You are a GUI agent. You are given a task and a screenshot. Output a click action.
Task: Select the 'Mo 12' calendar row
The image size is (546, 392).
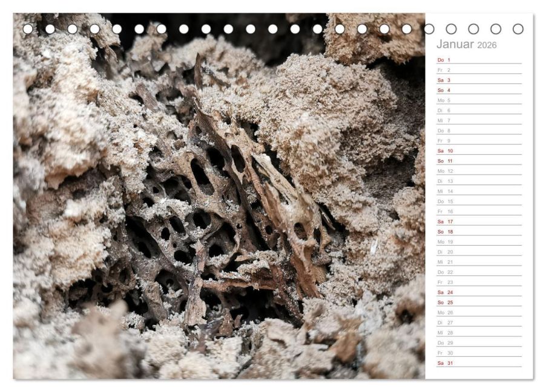(x=479, y=171)
